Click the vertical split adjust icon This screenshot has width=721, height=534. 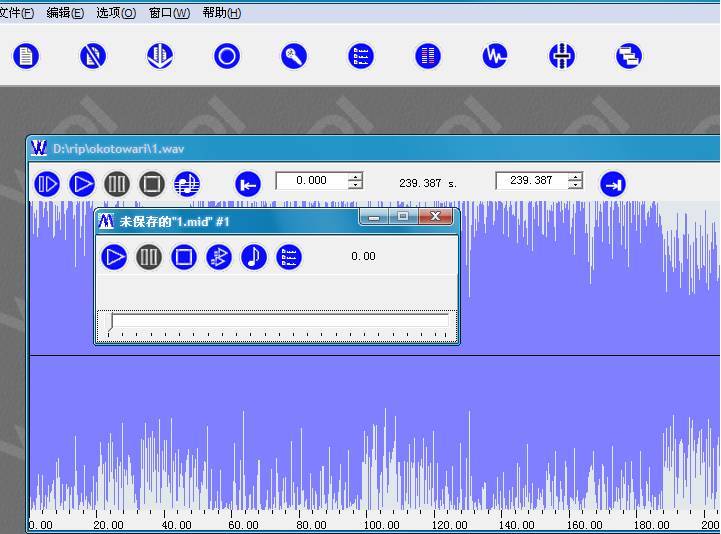pos(562,56)
